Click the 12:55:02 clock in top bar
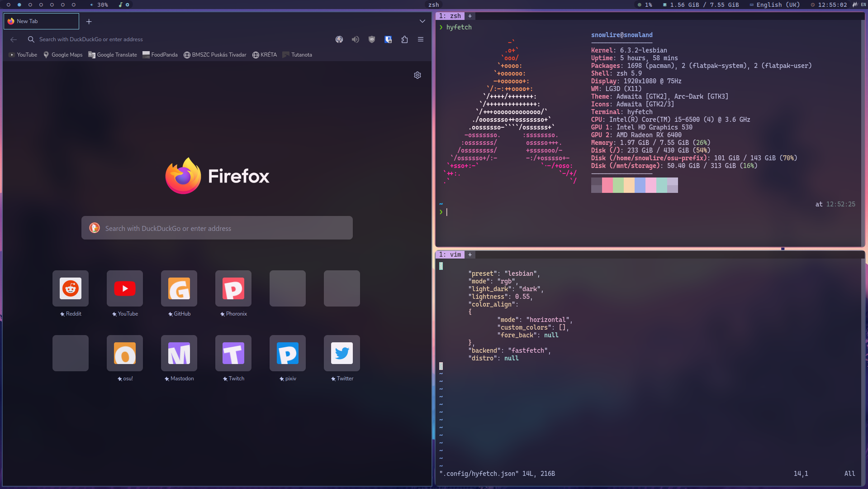868x489 pixels. [x=829, y=5]
